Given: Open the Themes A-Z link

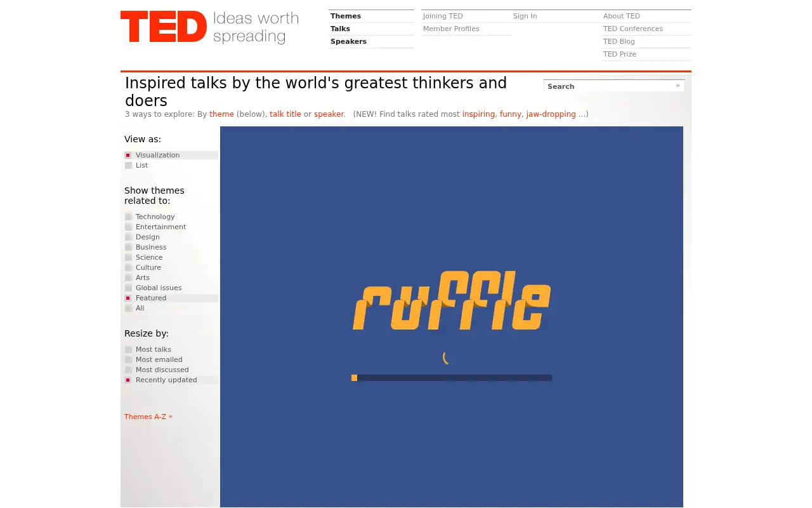Looking at the screenshot, I should (x=148, y=417).
